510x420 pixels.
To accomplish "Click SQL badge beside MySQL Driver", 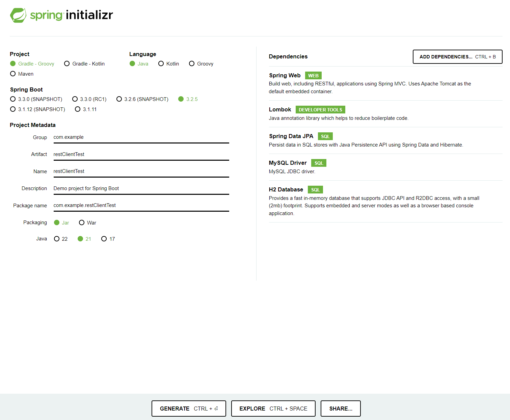I will click(319, 163).
